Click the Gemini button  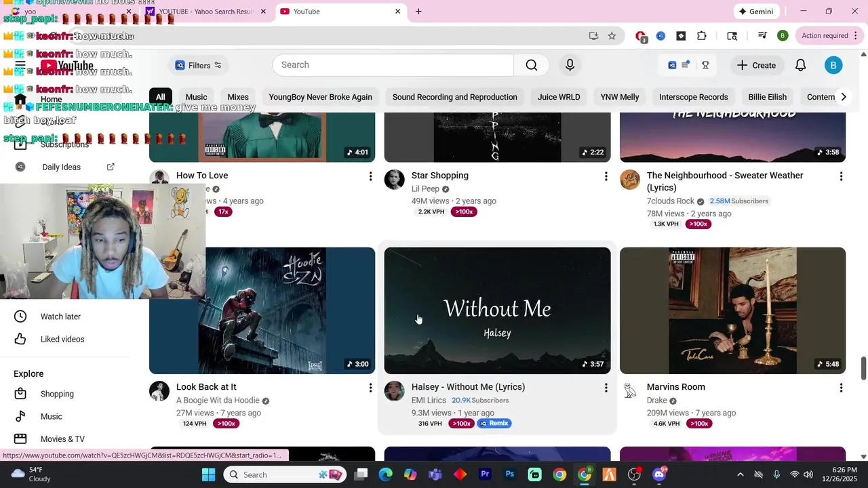click(x=757, y=12)
